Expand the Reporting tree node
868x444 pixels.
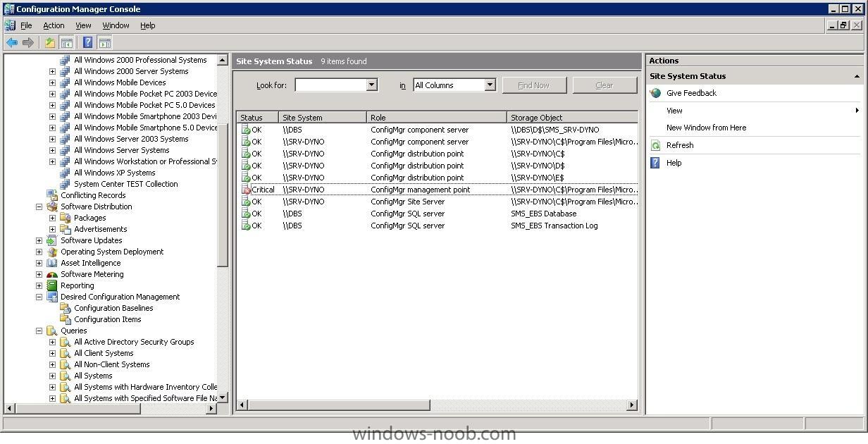(x=39, y=285)
